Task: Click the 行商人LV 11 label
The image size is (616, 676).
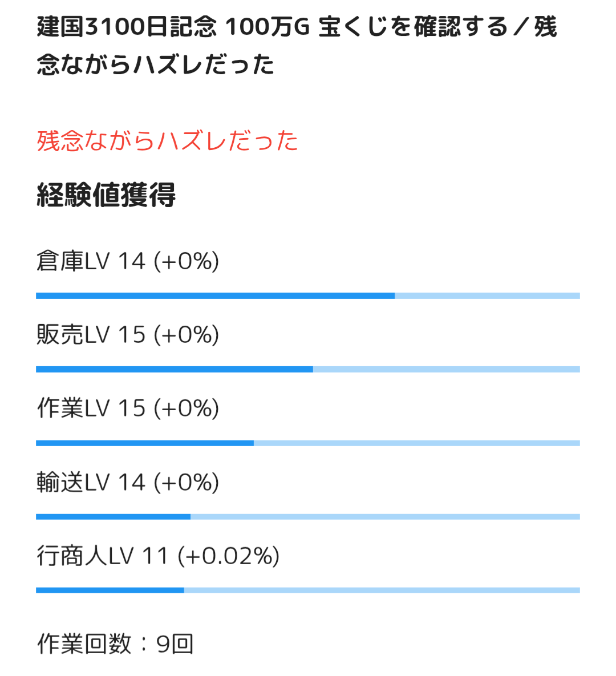Action: (x=103, y=556)
